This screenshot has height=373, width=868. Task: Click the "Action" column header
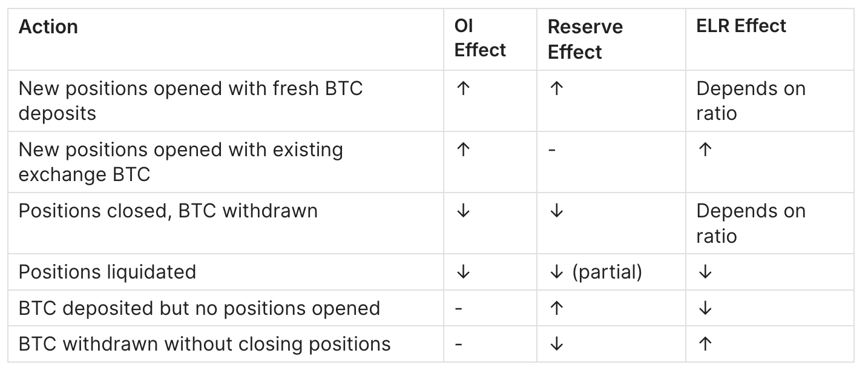[x=48, y=27]
